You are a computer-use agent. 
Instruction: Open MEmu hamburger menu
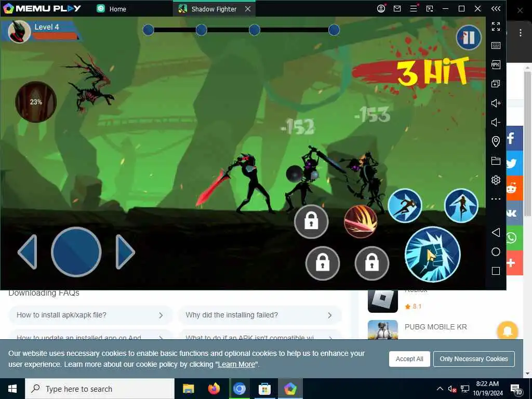coord(414,8)
